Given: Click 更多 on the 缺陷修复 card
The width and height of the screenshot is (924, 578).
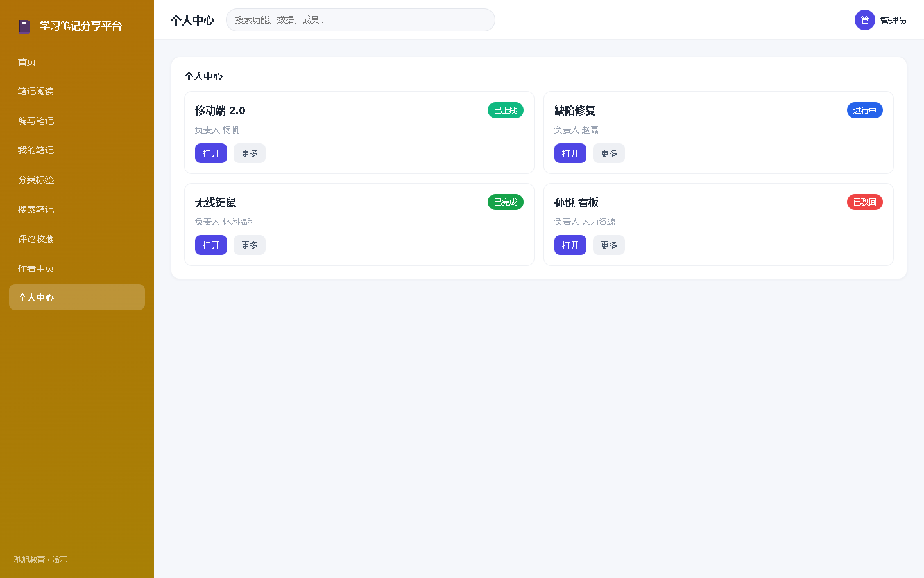Looking at the screenshot, I should pos(609,153).
